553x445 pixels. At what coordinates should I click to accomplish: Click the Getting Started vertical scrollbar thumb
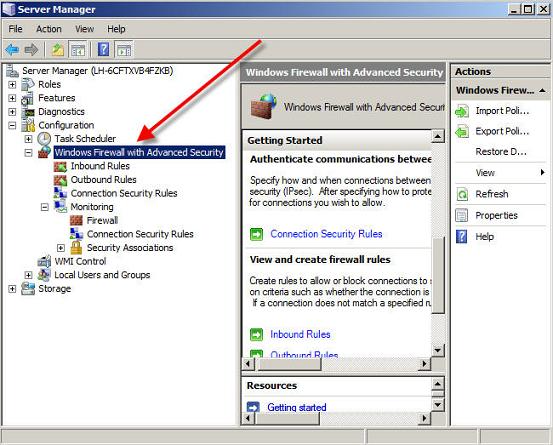pos(438,275)
